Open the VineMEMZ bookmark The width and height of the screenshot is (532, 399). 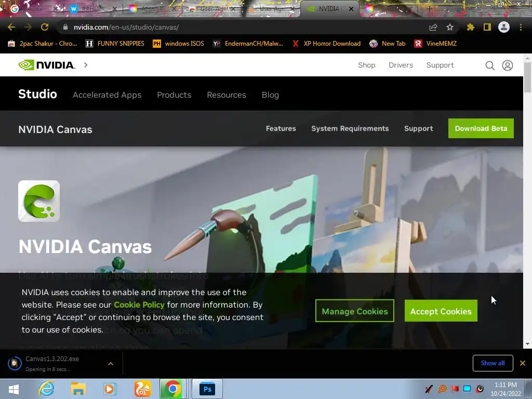pos(435,44)
